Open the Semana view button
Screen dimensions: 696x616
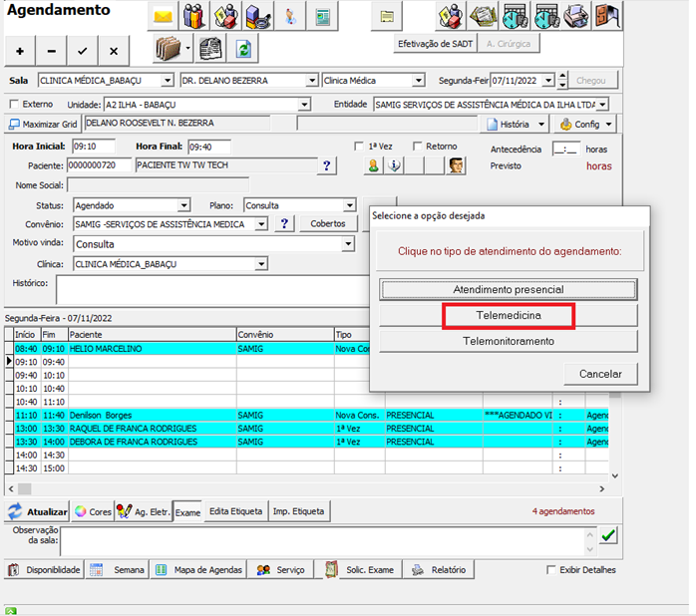tap(118, 569)
